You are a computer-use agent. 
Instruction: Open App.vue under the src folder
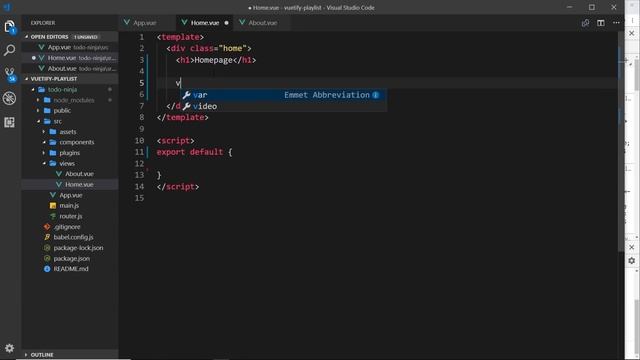[x=70, y=195]
